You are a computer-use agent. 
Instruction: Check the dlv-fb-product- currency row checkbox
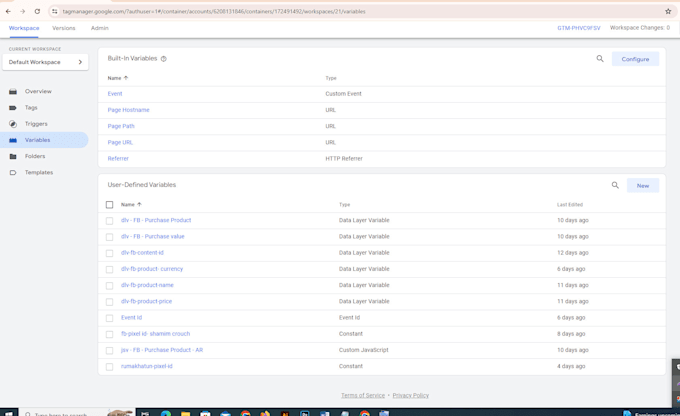pos(109,269)
